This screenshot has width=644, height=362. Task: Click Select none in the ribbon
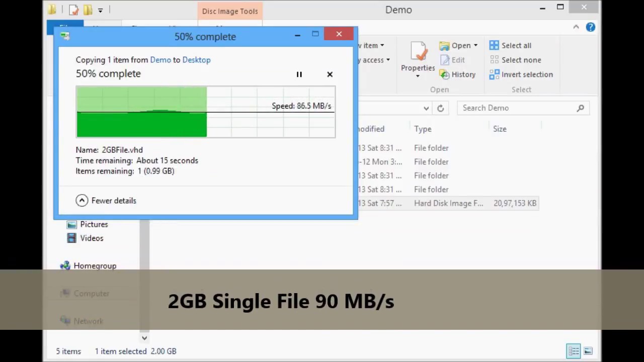click(x=515, y=60)
